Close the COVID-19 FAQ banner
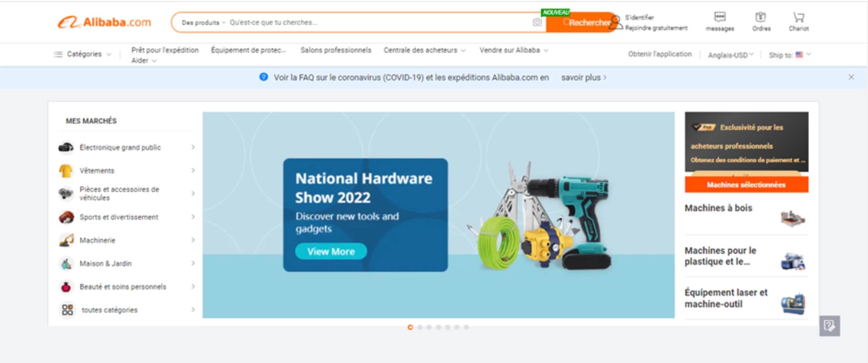This screenshot has width=868, height=363. coord(851,77)
